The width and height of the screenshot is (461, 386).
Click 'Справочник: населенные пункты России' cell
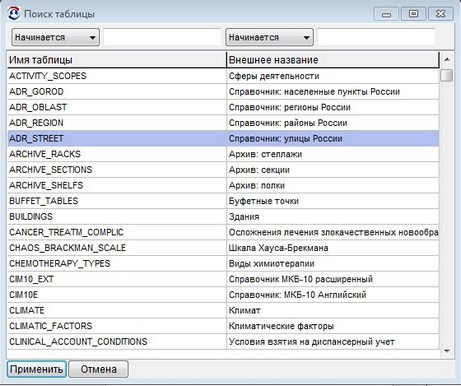pos(333,92)
